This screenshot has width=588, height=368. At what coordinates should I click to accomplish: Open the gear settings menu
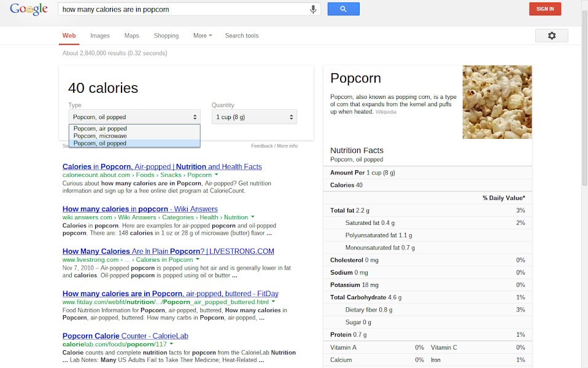tap(552, 36)
